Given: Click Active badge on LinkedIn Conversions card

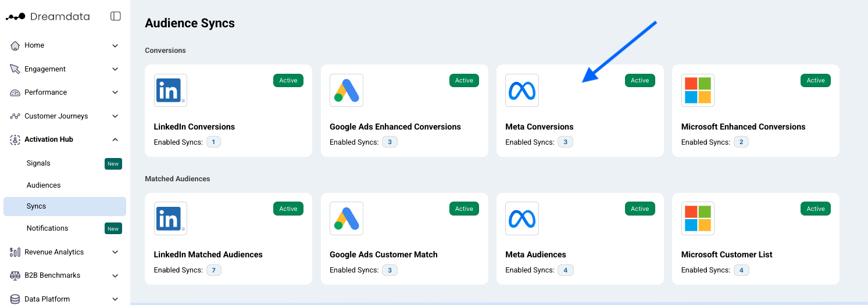Looking at the screenshot, I should pos(288,81).
